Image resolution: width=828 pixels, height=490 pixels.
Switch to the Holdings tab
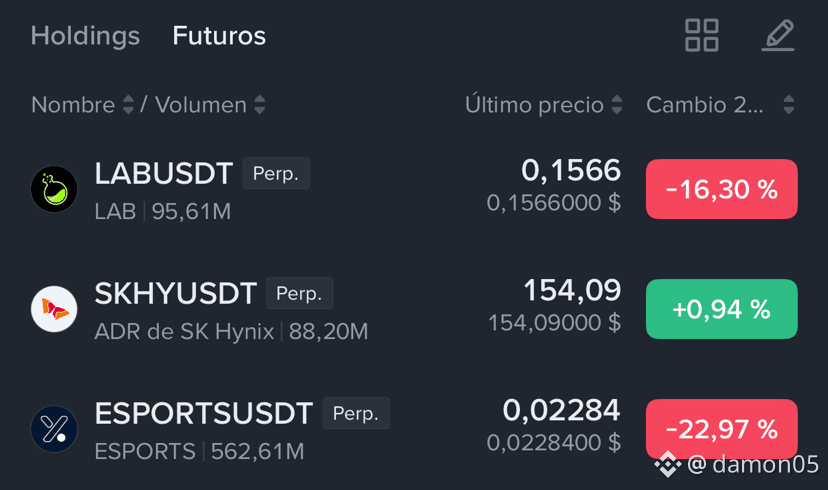85,36
